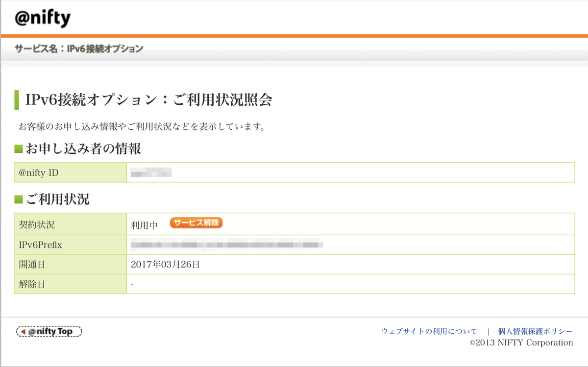Select the IPv6Prefix label cell
588x367 pixels.
pos(71,245)
